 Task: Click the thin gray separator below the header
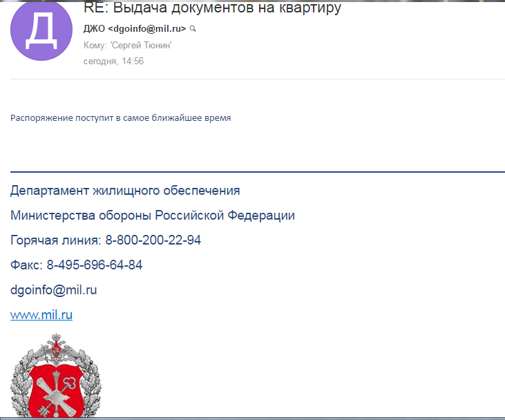click(x=257, y=79)
